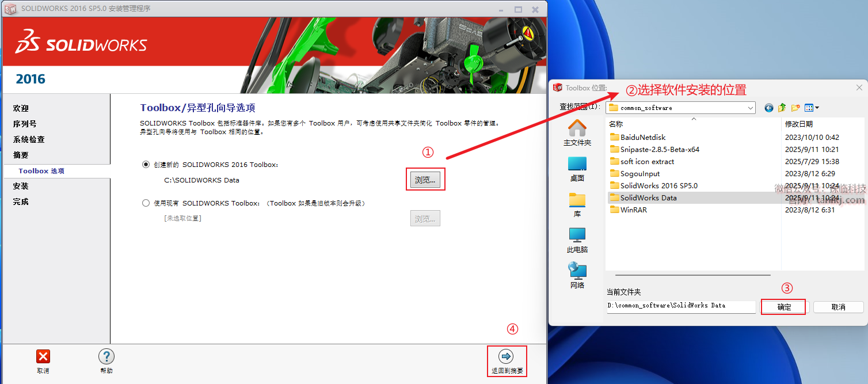Go to 序列号 step in sidebar
This screenshot has height=384, width=868.
point(25,124)
